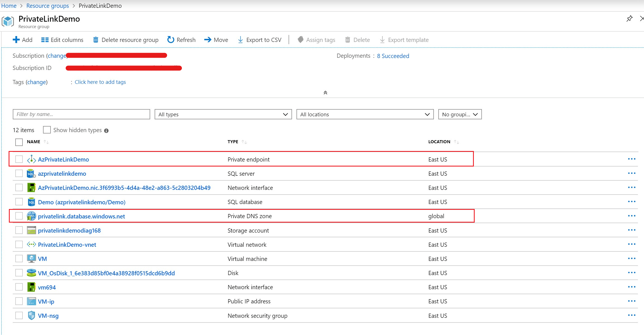Go to Resource groups breadcrumb
The height and width of the screenshot is (335, 644).
47,6
